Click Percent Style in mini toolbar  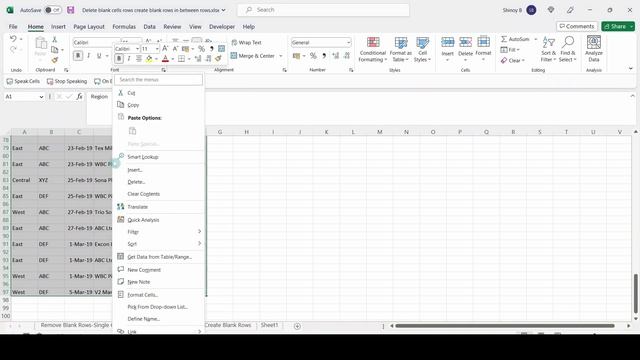click(x=201, y=49)
